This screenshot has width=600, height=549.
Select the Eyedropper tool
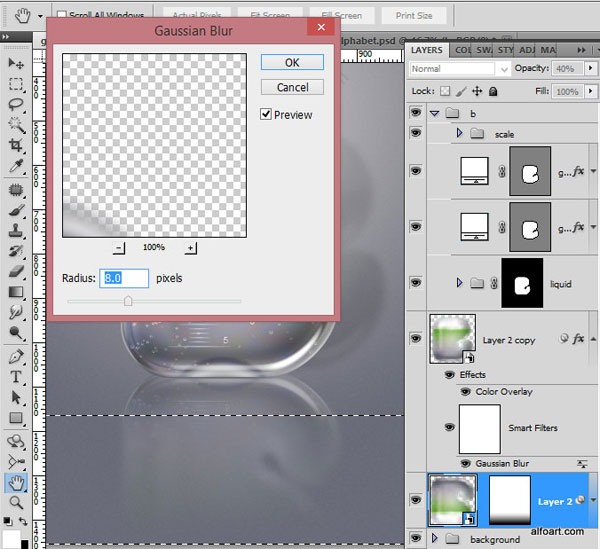[16, 166]
